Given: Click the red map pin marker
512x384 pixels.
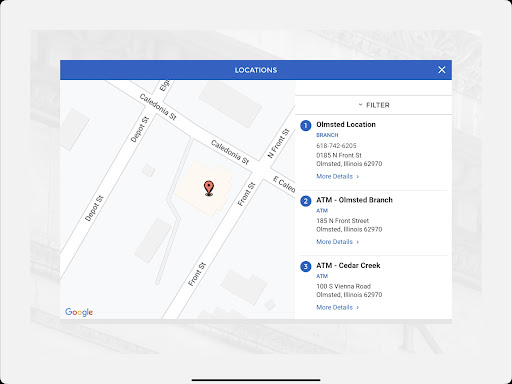Looking at the screenshot, I should (209, 188).
